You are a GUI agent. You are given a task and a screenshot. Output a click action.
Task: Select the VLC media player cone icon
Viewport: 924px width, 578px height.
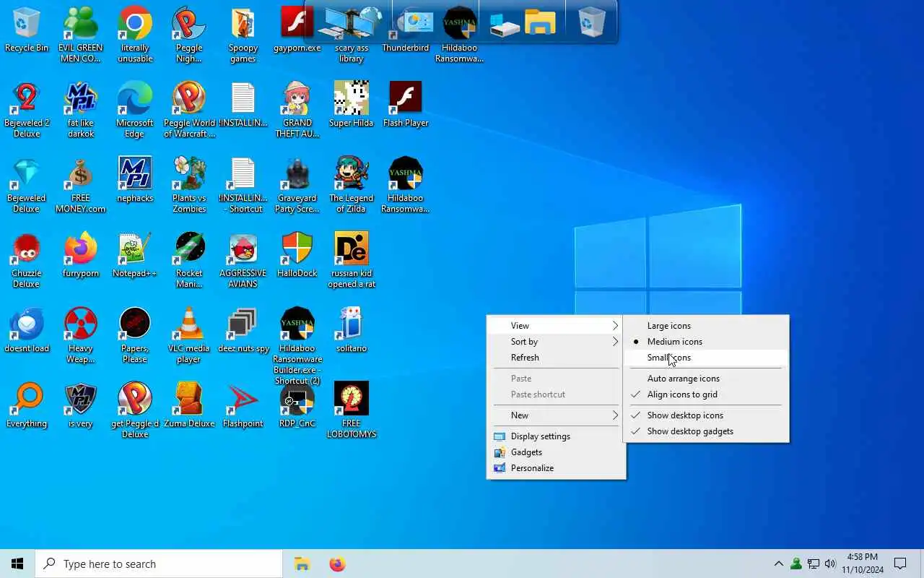[x=189, y=335]
